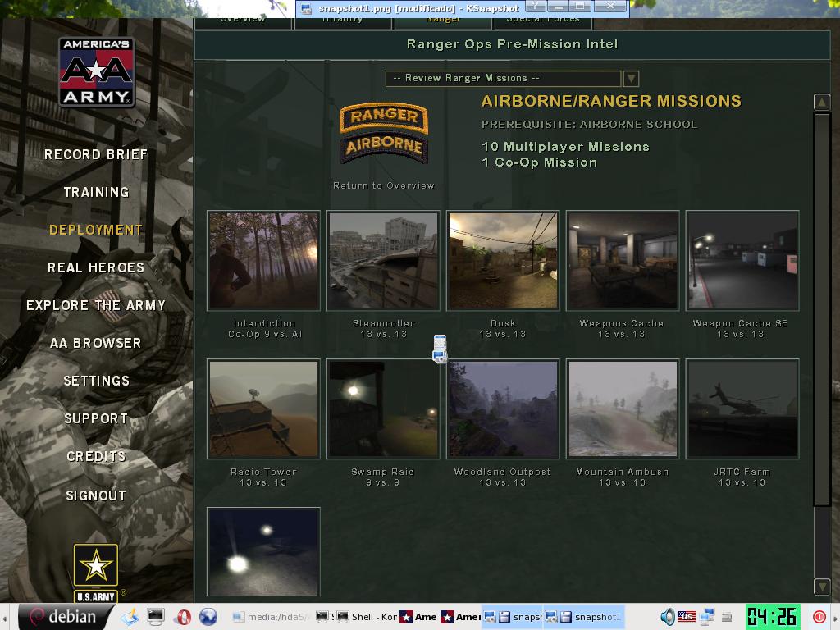The height and width of the screenshot is (630, 840).
Task: Open the AA Browser menu item
Action: tap(96, 344)
